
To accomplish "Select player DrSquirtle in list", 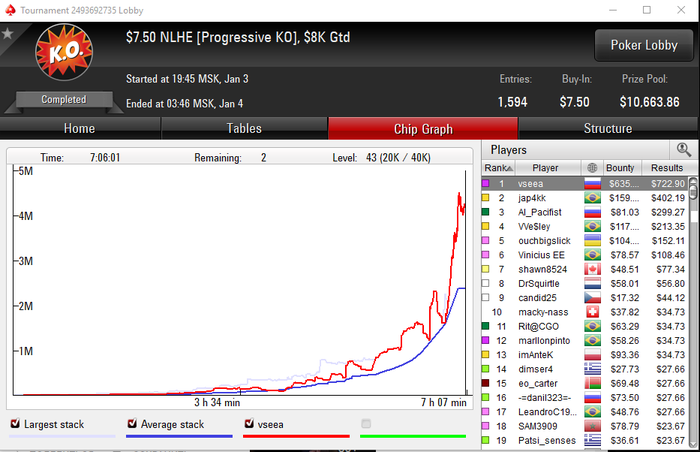I will [585, 284].
